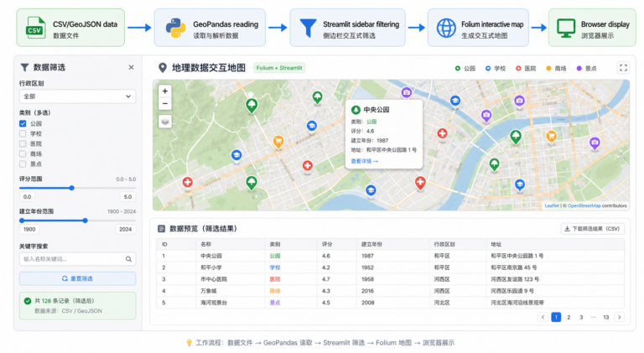Sort table by 评分 column header
Image resolution: width=644 pixels, height=353 pixels.
tap(327, 244)
